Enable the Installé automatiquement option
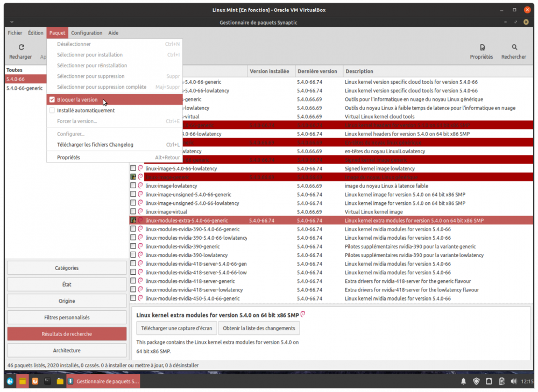The height and width of the screenshot is (392, 538). [x=52, y=110]
